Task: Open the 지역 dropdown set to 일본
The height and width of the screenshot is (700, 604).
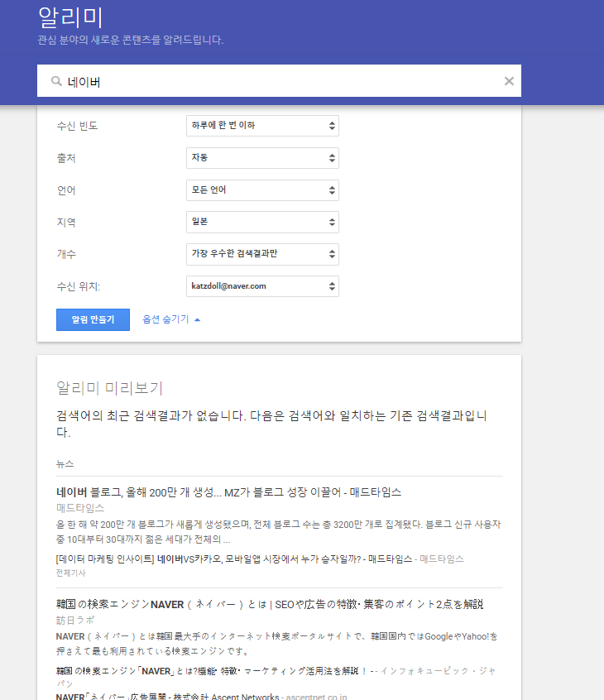Action: pyautogui.click(x=262, y=222)
